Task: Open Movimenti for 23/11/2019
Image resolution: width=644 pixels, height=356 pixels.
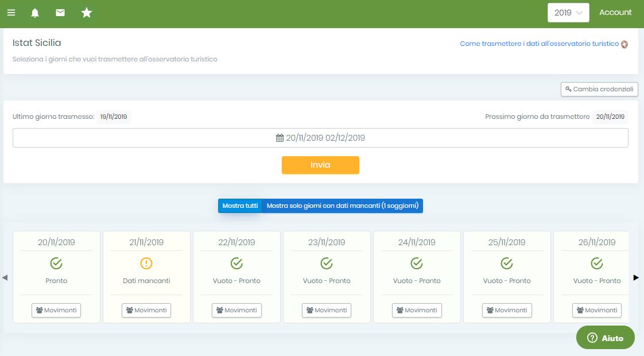Action: pyautogui.click(x=327, y=310)
